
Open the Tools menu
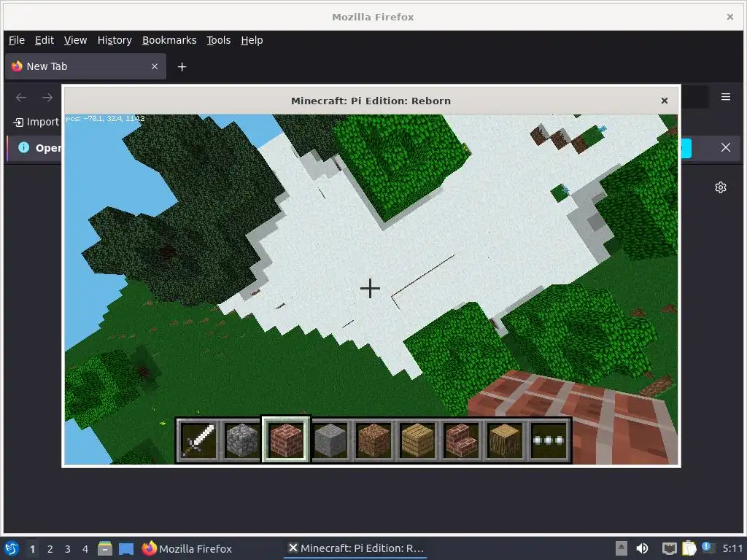(218, 41)
